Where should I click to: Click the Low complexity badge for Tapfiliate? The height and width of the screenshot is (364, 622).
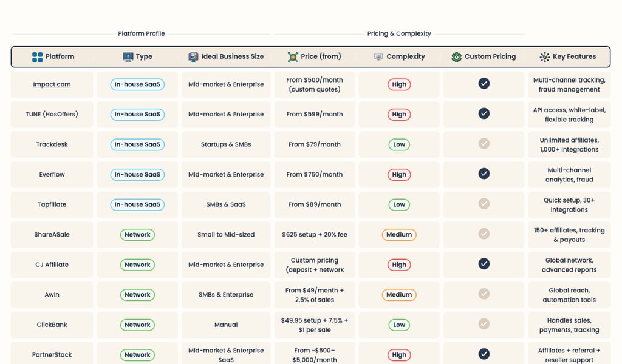[399, 204]
